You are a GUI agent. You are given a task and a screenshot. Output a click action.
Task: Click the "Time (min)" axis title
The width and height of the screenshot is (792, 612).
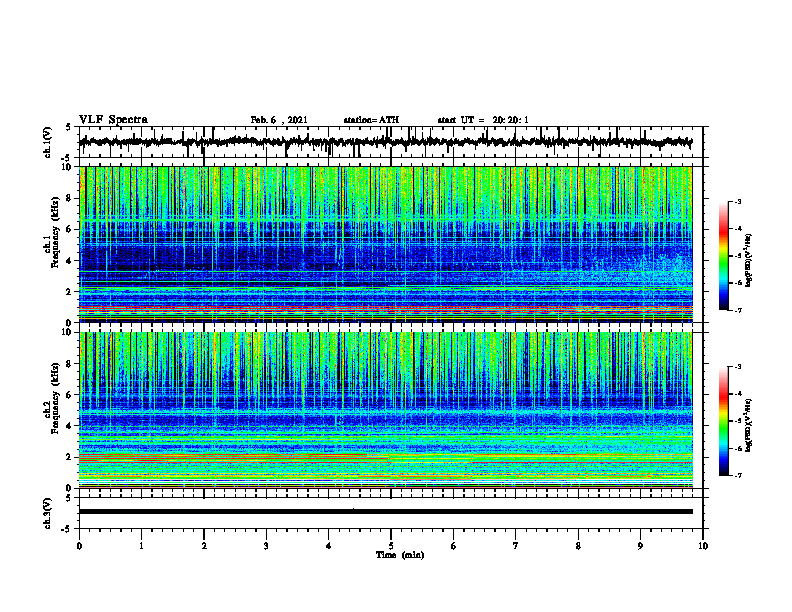[x=400, y=555]
